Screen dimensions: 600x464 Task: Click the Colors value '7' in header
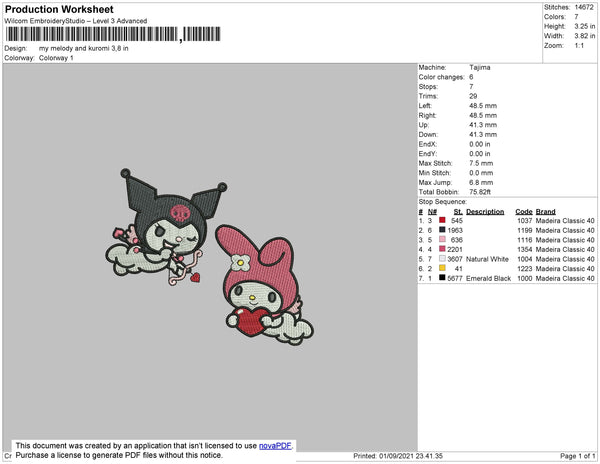[x=576, y=17]
